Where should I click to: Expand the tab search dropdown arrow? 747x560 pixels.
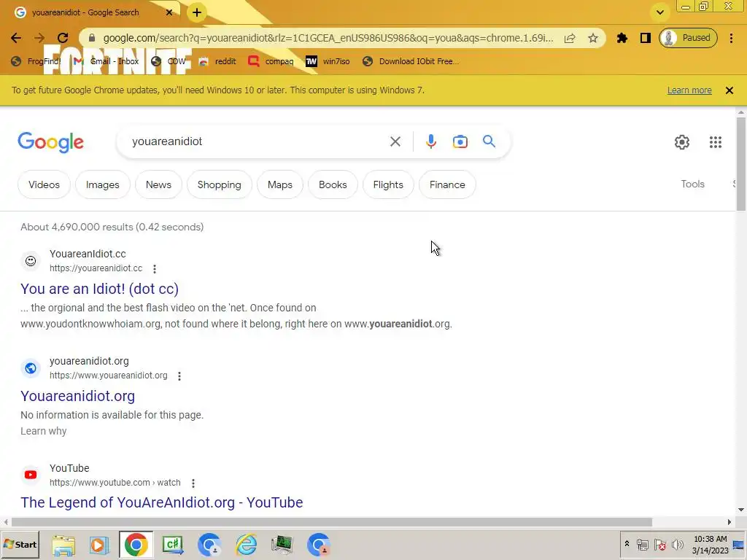pyautogui.click(x=659, y=12)
